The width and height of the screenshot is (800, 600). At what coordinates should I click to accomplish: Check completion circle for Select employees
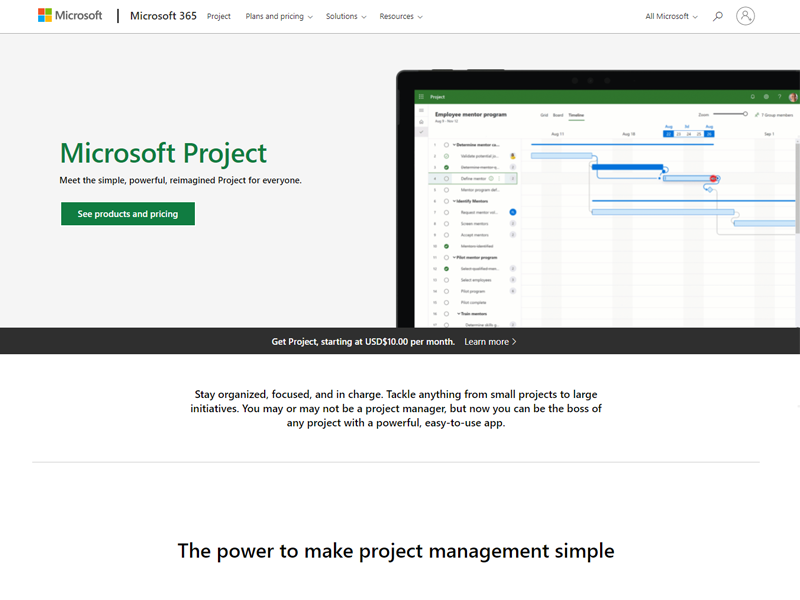point(446,280)
